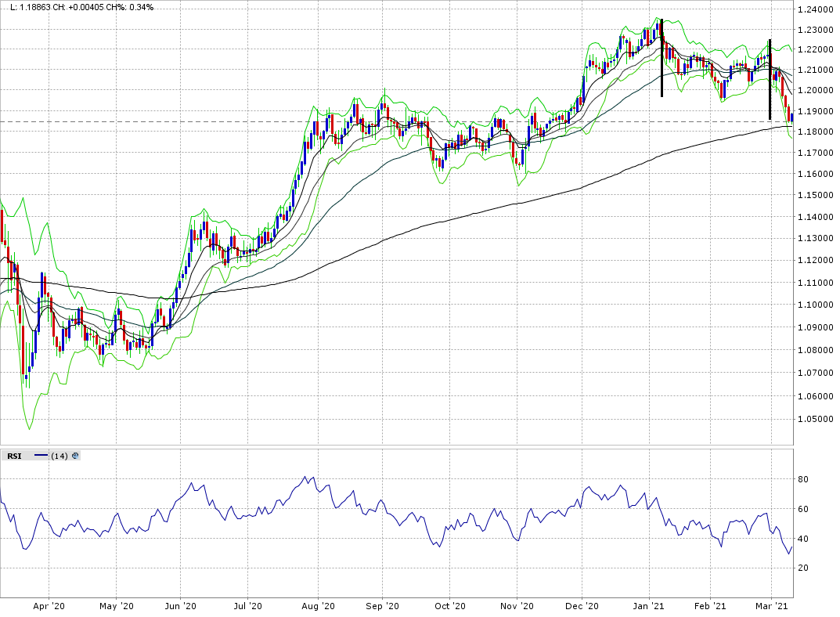840x617 pixels.
Task: Click the Mar '21 date label
Action: point(771,606)
